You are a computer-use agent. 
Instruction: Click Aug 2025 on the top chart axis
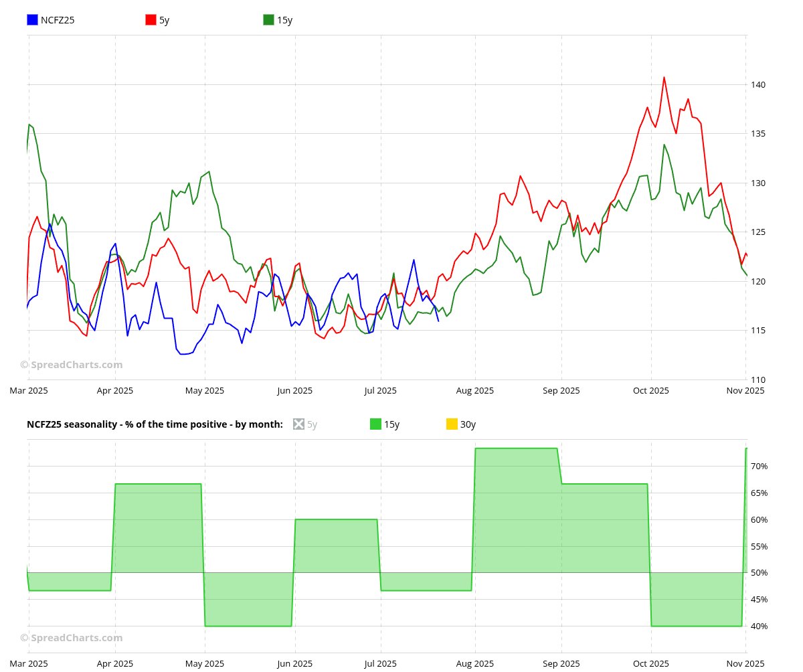point(475,390)
